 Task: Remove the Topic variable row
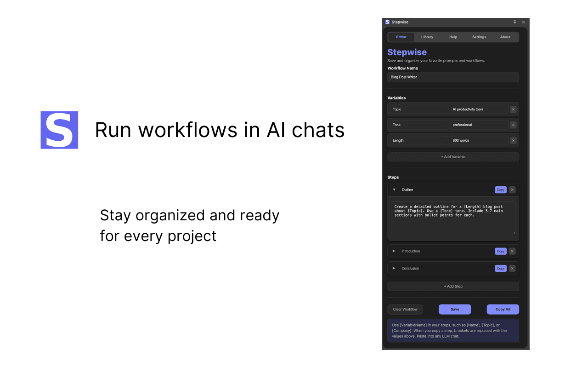click(x=513, y=109)
